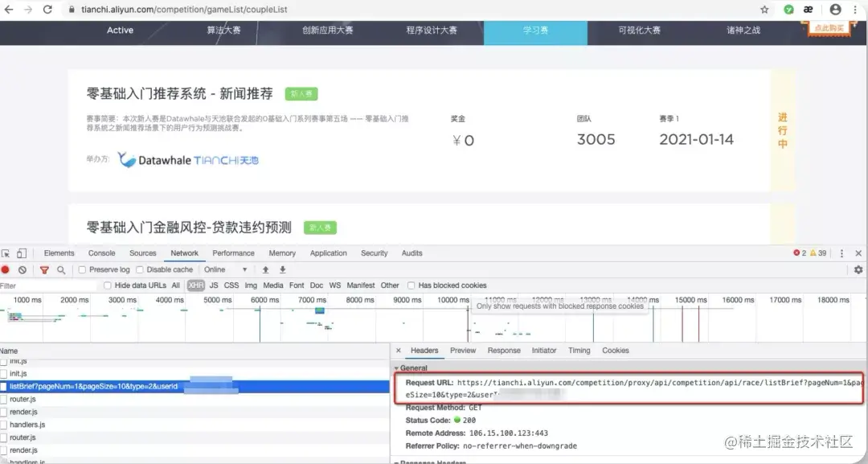Open the green extension icon

pos(789,10)
